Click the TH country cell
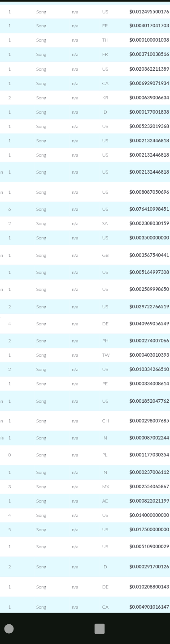Screen dimensions: 170x644 [x=105, y=40]
